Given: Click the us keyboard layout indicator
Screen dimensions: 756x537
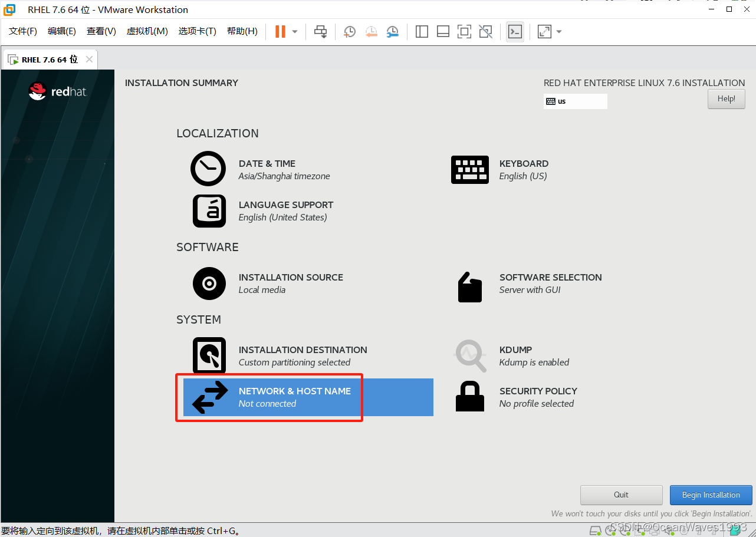Looking at the screenshot, I should (x=575, y=101).
